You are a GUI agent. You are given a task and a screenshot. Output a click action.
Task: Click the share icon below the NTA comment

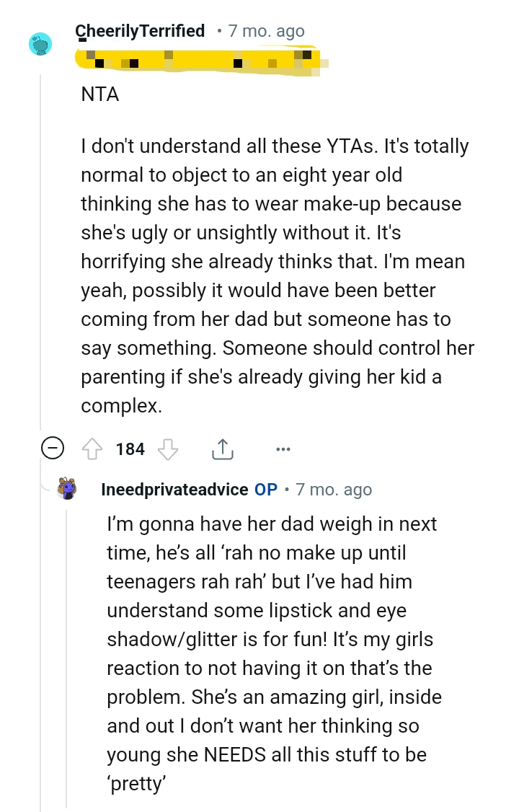pos(223,448)
